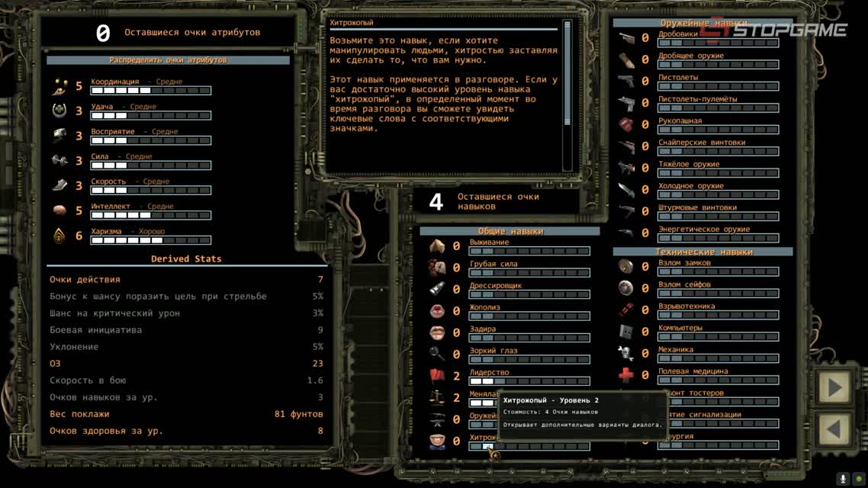Screen dimensions: 868x488
Task: Click the Пистолеты handgun icon
Action: 626,82
